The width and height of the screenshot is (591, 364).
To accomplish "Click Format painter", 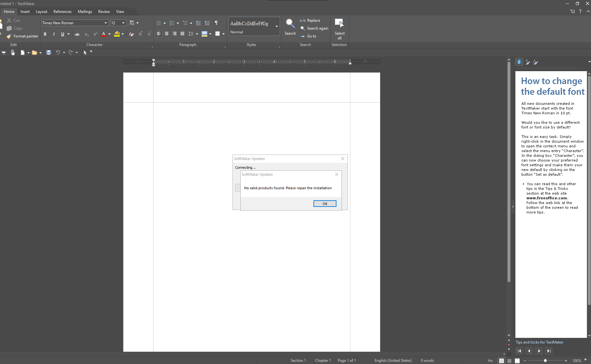I will tap(22, 36).
